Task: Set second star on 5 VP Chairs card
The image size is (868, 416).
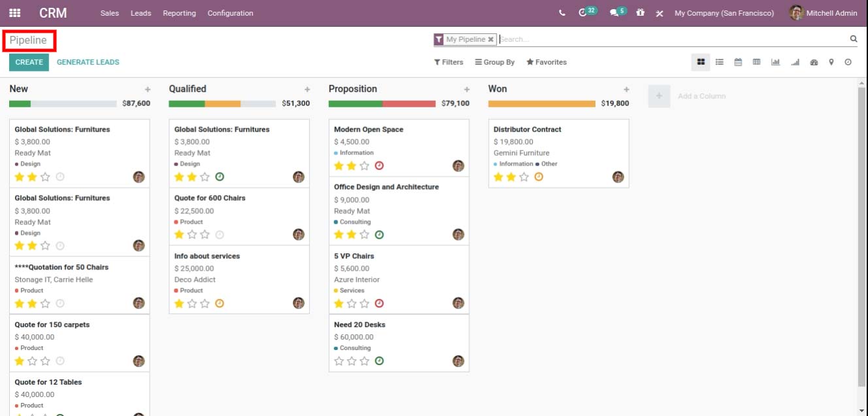Action: click(x=352, y=303)
